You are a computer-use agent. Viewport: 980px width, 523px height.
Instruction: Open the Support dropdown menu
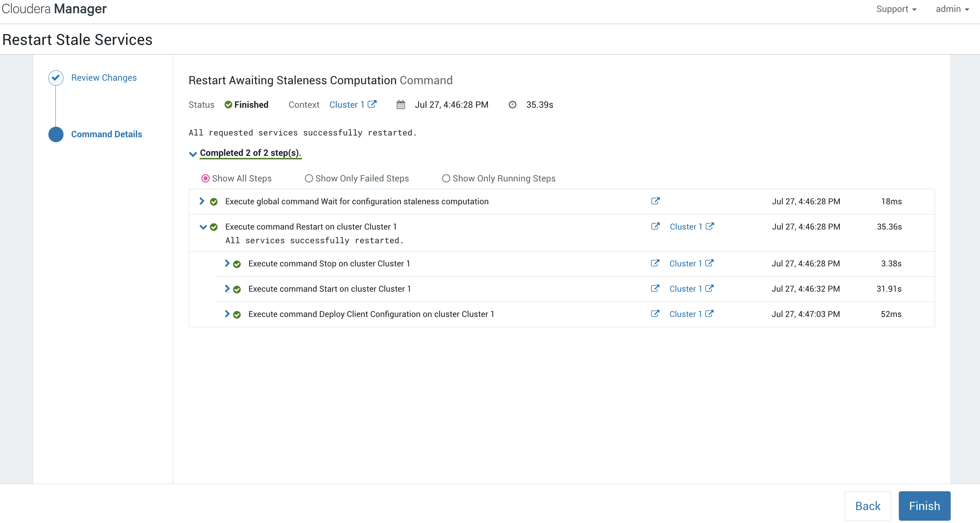point(896,9)
